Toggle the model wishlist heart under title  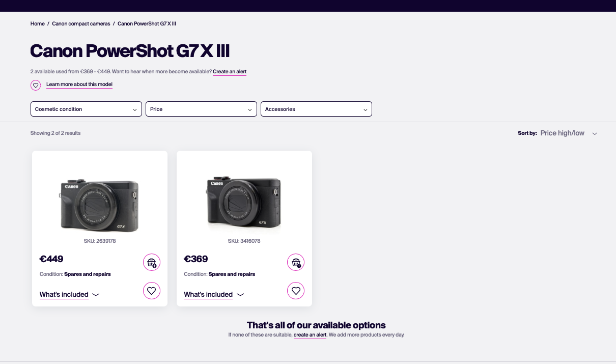(x=36, y=85)
